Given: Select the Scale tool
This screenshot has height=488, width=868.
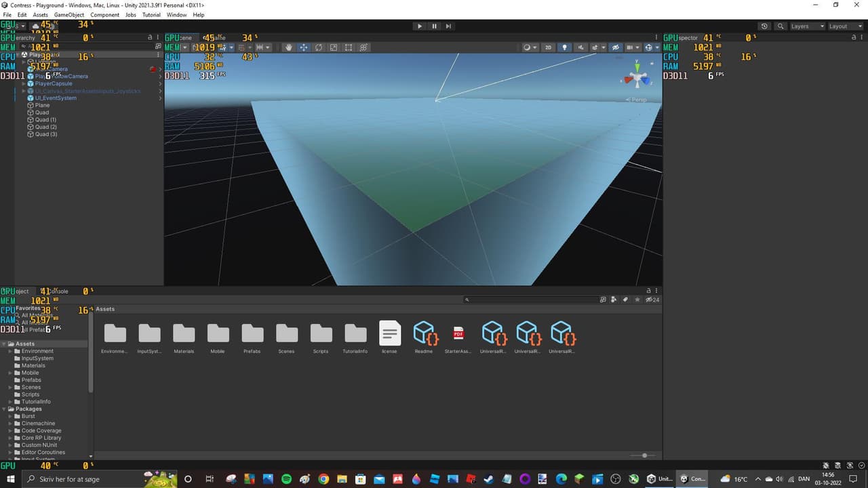Looking at the screenshot, I should pyautogui.click(x=334, y=47).
